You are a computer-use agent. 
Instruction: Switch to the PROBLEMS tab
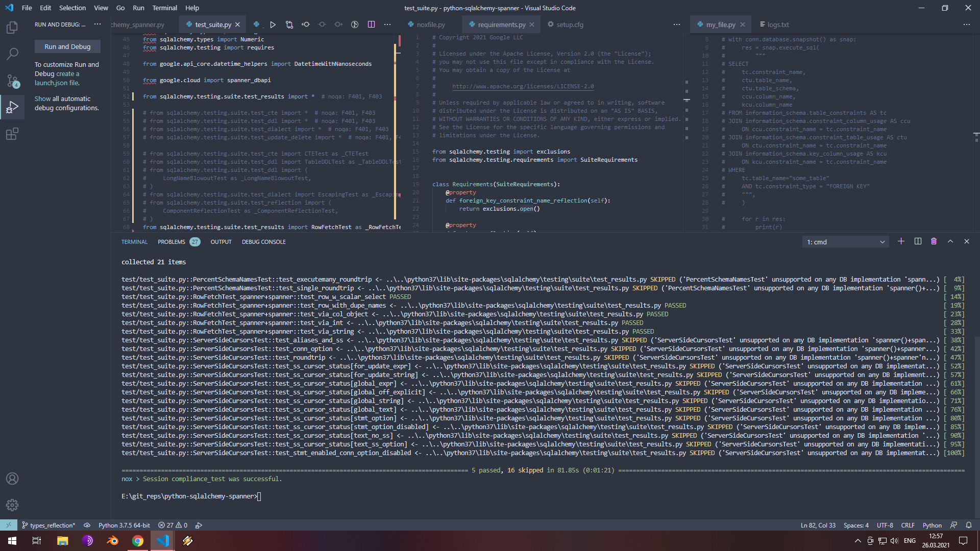[x=171, y=242]
